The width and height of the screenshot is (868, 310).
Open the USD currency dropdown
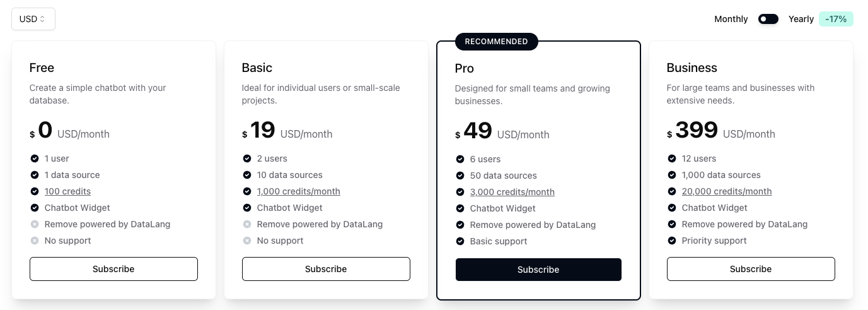coord(33,19)
